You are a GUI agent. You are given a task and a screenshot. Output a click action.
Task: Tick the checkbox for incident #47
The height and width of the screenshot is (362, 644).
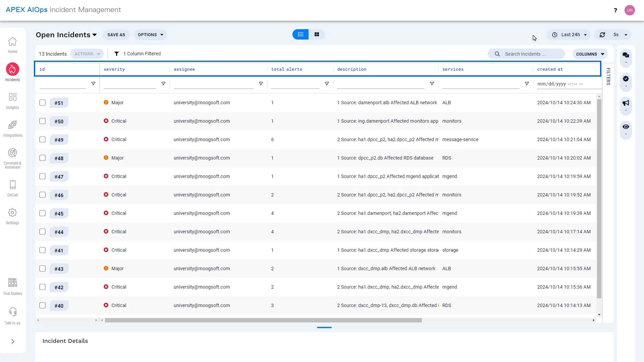coord(42,176)
